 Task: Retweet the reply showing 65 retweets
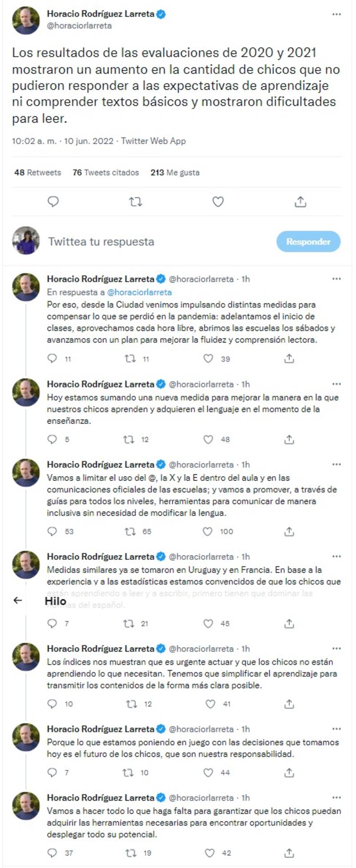tap(130, 531)
